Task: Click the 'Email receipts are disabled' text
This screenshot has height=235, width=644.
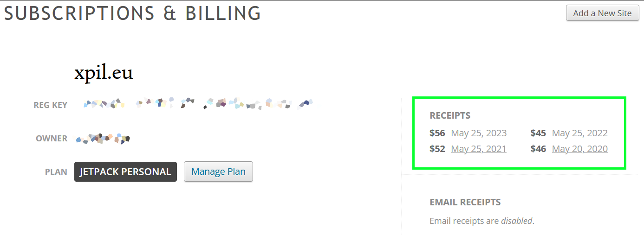Action: click(481, 221)
